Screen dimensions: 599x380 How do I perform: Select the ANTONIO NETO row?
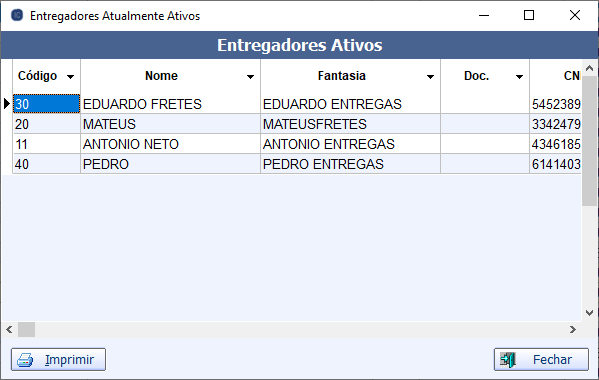(x=297, y=144)
